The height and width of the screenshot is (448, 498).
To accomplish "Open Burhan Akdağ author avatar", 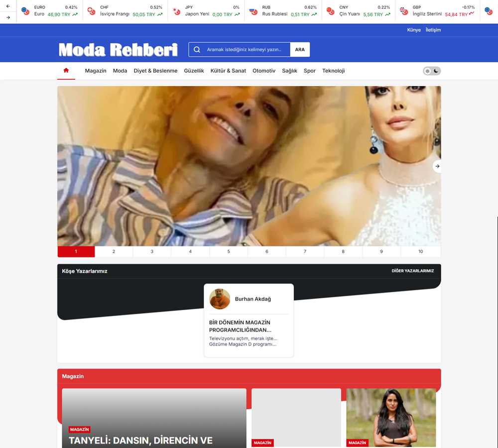I will [220, 299].
